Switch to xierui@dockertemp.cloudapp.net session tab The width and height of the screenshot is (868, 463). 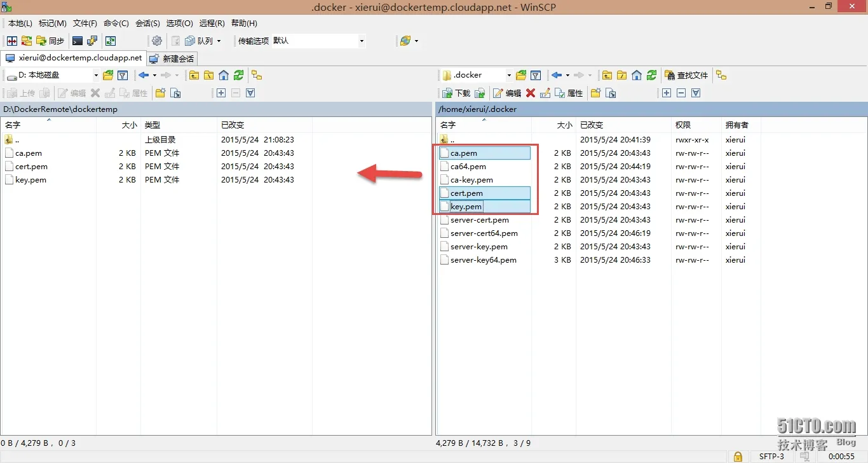point(74,58)
